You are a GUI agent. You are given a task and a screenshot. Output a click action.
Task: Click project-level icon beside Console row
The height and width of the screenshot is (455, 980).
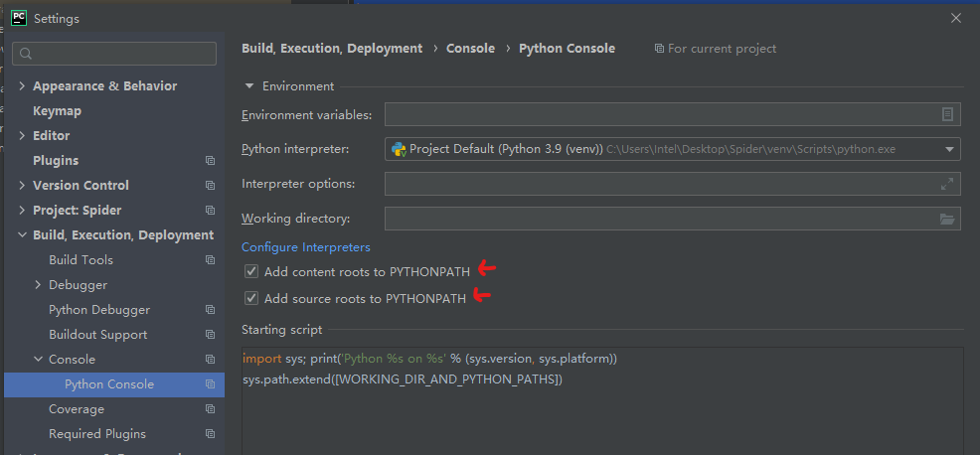tap(210, 360)
